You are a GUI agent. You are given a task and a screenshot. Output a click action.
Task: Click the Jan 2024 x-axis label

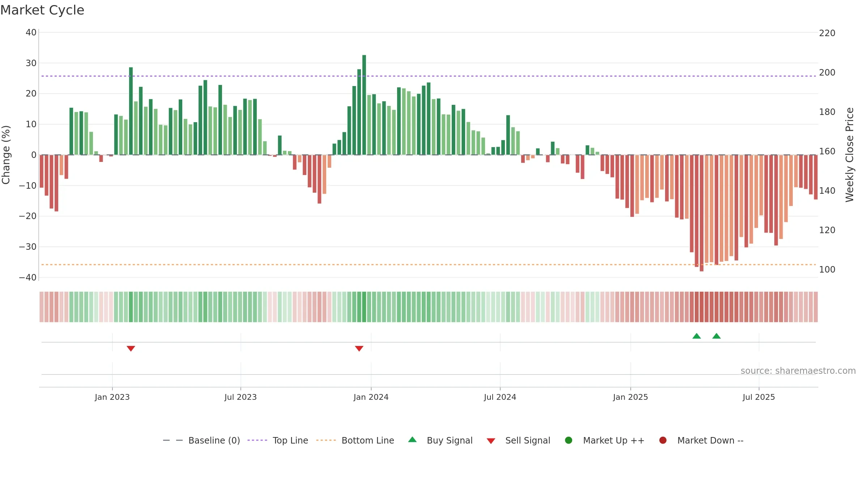pos(371,397)
